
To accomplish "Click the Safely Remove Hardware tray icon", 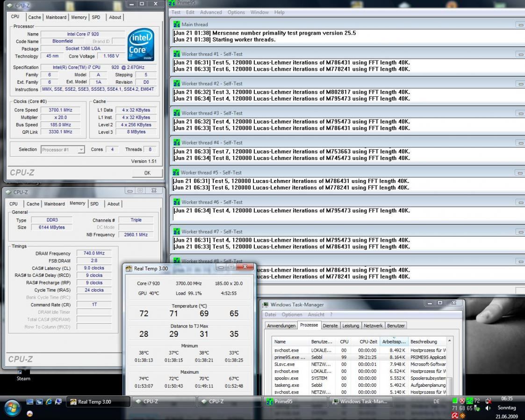I will pyautogui.click(x=477, y=408).
